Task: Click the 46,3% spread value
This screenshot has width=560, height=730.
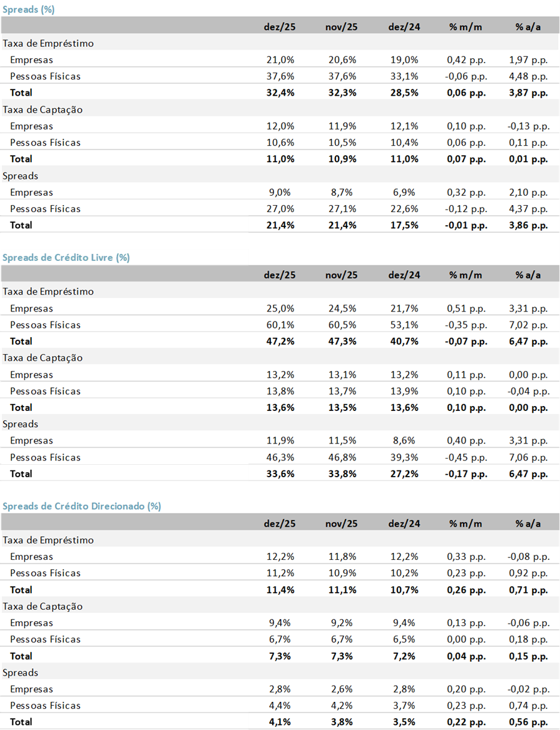Action: coord(280,457)
